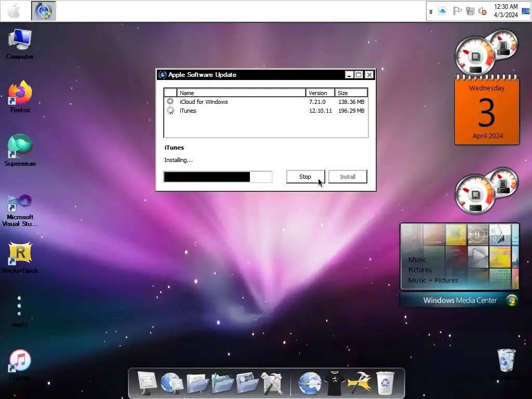The image size is (532, 399).
Task: Select the Firefox desktop shortcut
Action: tap(20, 97)
